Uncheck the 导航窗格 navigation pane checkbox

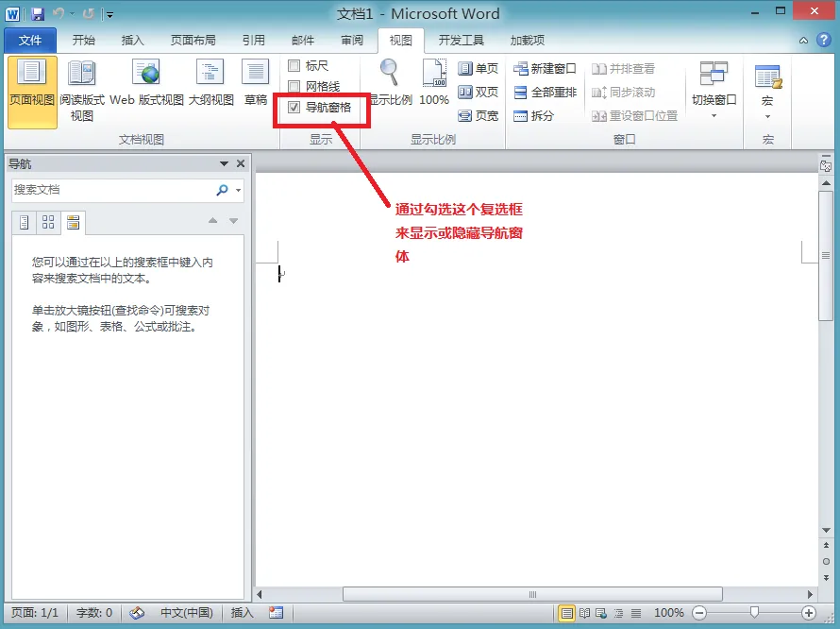coord(294,108)
